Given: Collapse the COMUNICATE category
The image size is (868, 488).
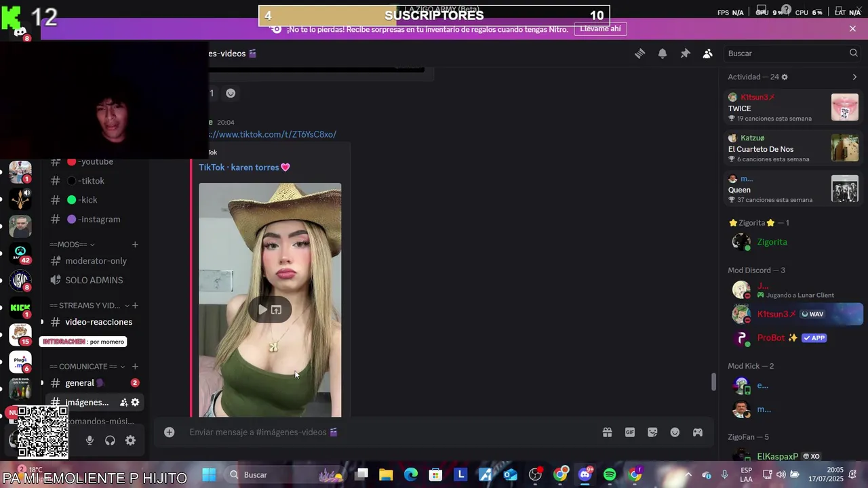Looking at the screenshot, I should [87, 367].
